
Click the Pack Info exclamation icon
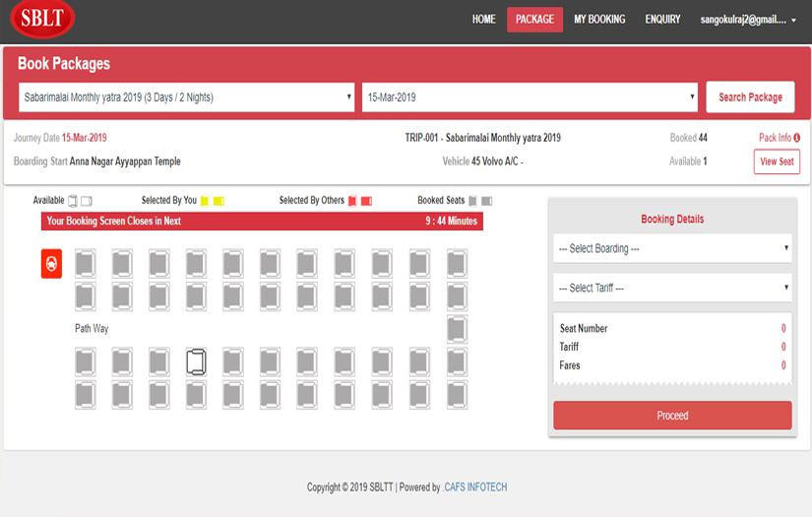(797, 137)
